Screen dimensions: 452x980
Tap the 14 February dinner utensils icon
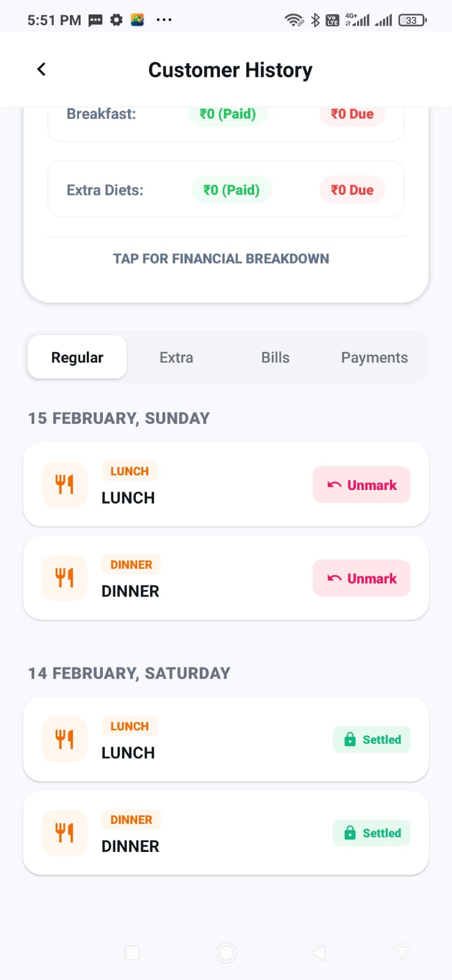(x=64, y=832)
